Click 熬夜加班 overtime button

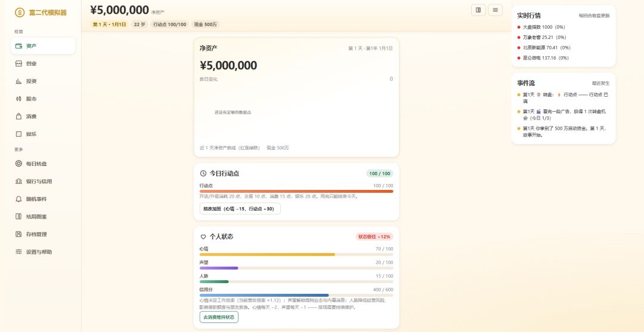[240, 208]
